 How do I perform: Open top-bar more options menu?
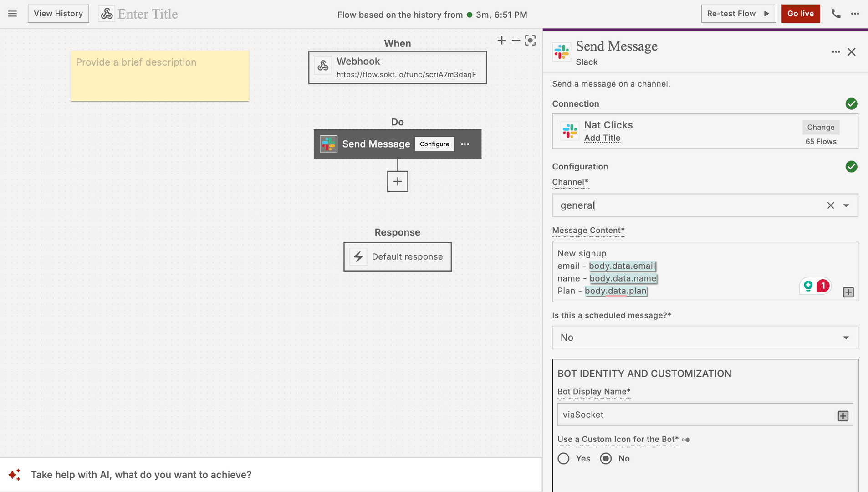[x=855, y=14]
